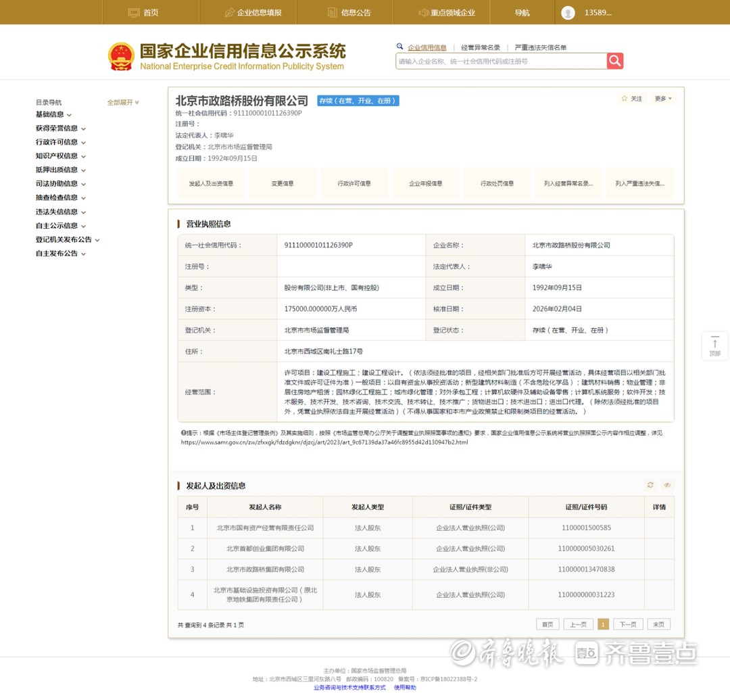Click the 列入严重违法失信 shortcut button
730x700 pixels.
pyautogui.click(x=639, y=183)
